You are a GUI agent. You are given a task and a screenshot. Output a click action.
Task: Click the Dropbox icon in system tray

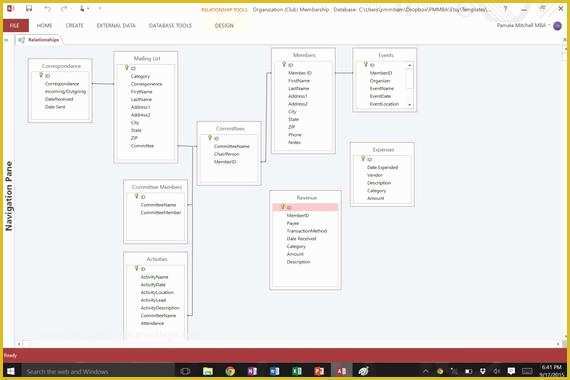482,371
